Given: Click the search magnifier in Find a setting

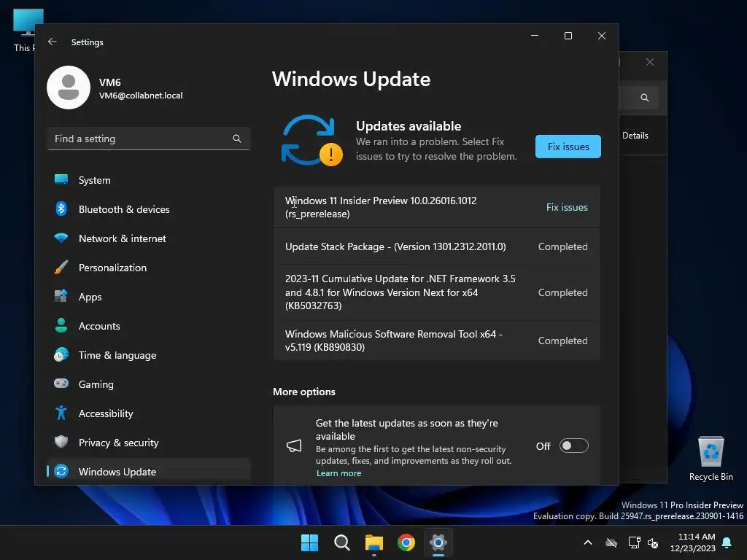Looking at the screenshot, I should (x=237, y=139).
